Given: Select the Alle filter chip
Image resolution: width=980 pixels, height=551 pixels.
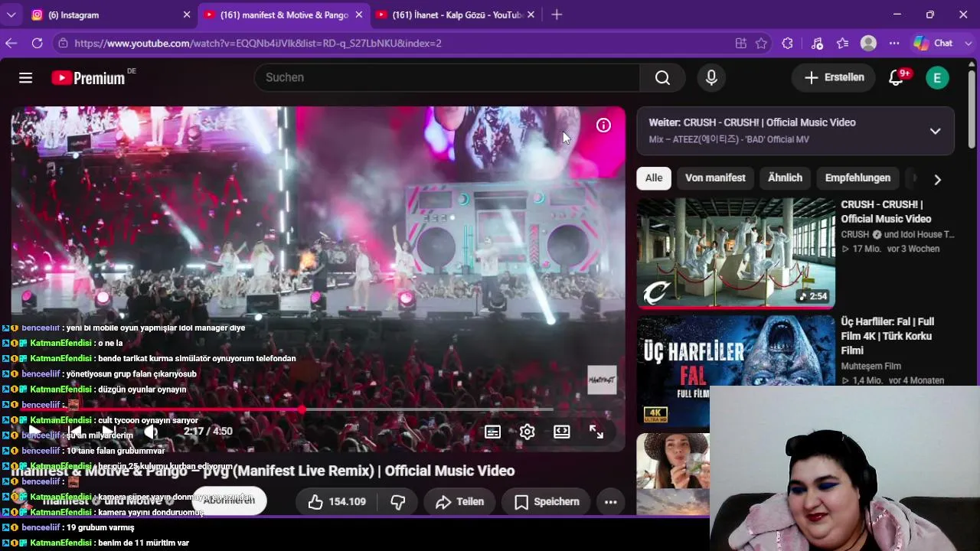Looking at the screenshot, I should coord(654,178).
